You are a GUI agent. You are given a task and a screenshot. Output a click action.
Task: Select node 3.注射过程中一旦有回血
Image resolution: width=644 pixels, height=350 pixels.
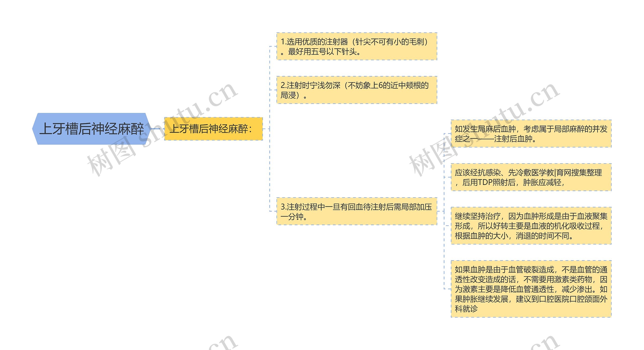[x=356, y=211]
